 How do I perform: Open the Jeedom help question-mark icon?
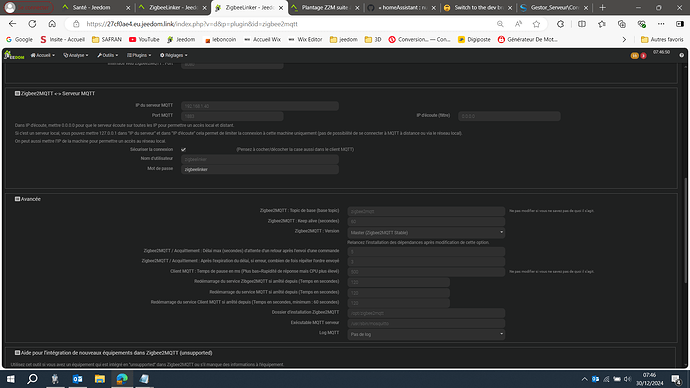681,55
